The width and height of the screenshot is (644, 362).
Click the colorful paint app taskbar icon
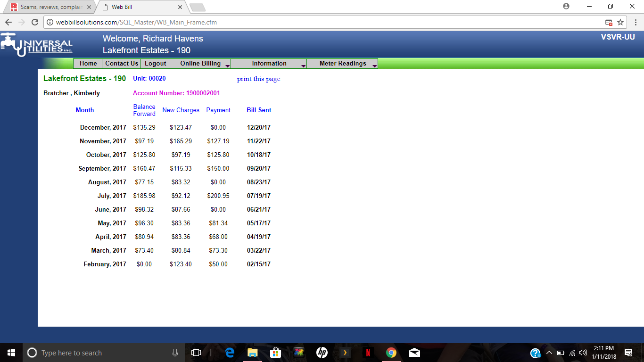coord(298,353)
